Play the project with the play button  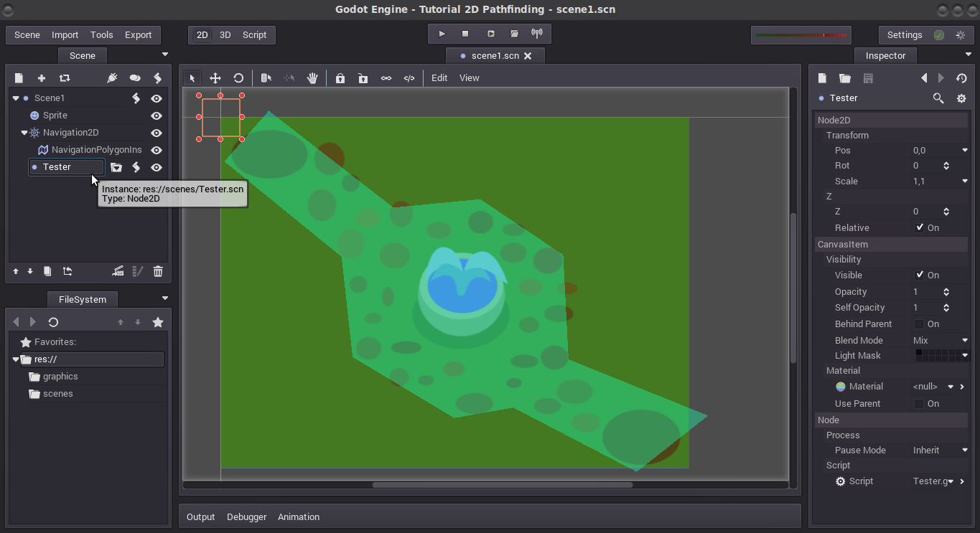point(442,34)
